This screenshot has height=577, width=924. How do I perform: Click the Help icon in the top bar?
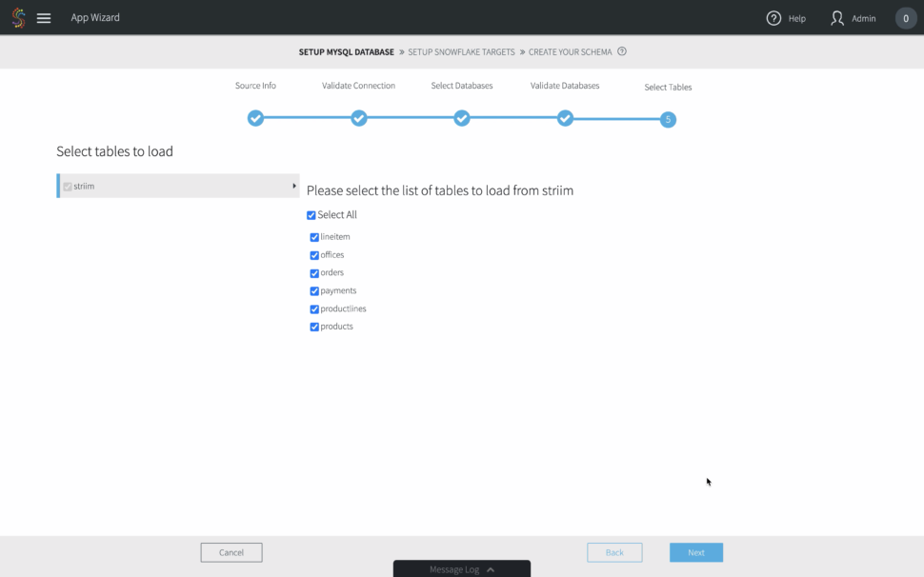click(772, 17)
